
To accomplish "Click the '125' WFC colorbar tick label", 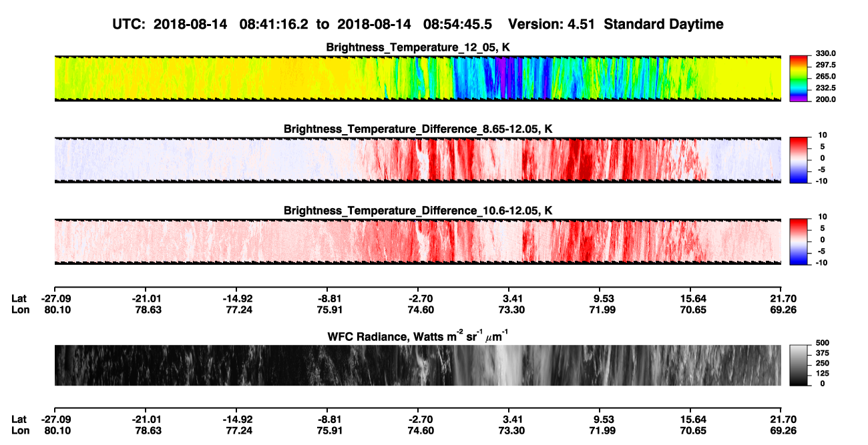I will (x=822, y=374).
